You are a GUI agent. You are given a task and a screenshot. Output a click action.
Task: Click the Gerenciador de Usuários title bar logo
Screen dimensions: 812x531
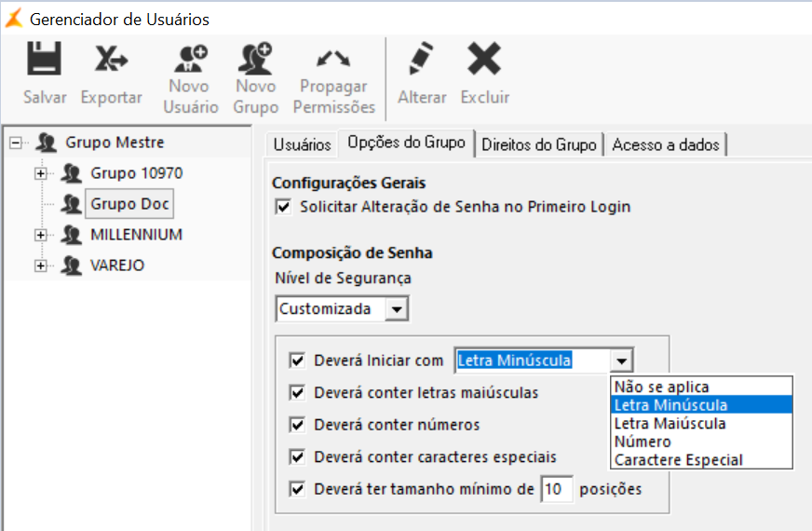click(x=14, y=19)
